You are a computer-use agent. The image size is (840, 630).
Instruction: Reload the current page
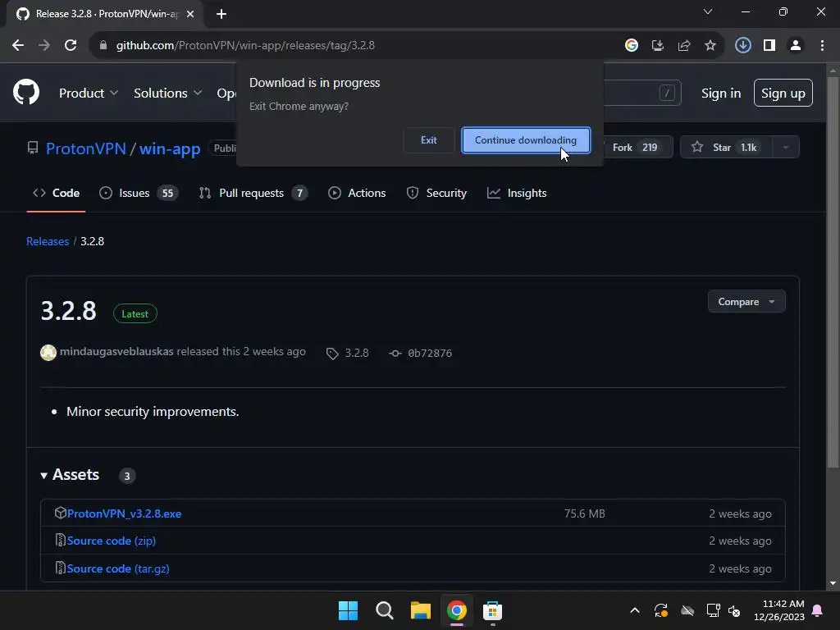click(71, 46)
